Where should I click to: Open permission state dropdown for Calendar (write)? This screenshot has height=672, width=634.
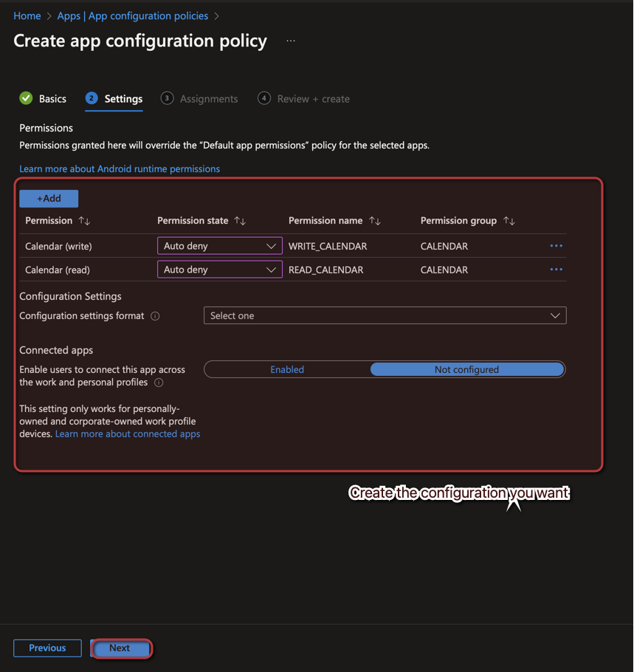point(219,246)
